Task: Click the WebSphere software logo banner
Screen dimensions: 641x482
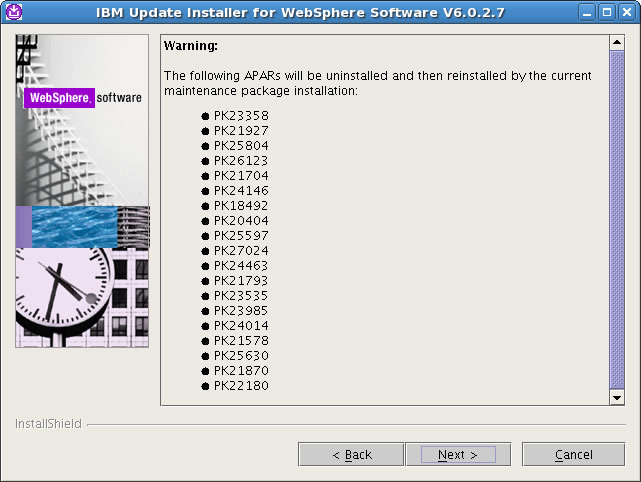Action: [x=83, y=98]
